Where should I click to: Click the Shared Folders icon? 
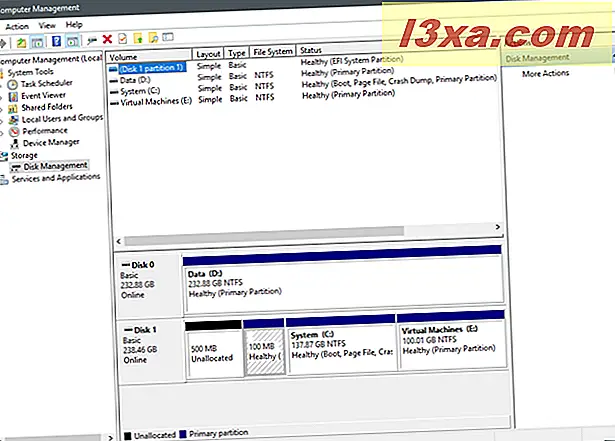point(13,108)
